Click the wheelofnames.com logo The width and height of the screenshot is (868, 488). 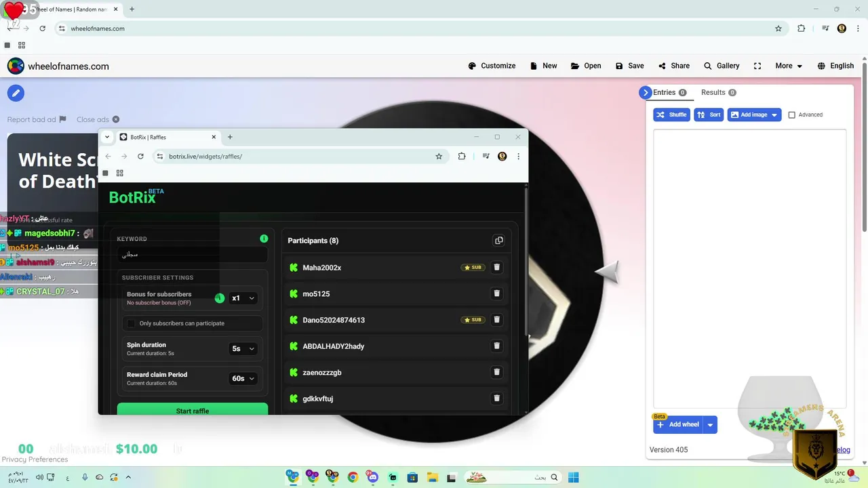coord(58,66)
